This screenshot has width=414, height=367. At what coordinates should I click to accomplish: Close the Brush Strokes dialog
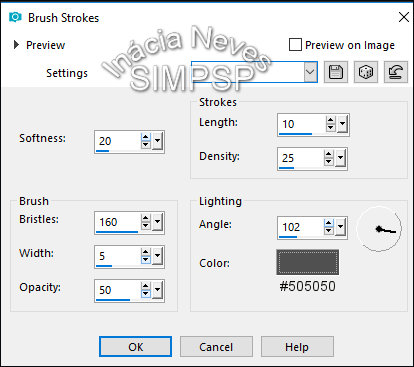pos(404,17)
